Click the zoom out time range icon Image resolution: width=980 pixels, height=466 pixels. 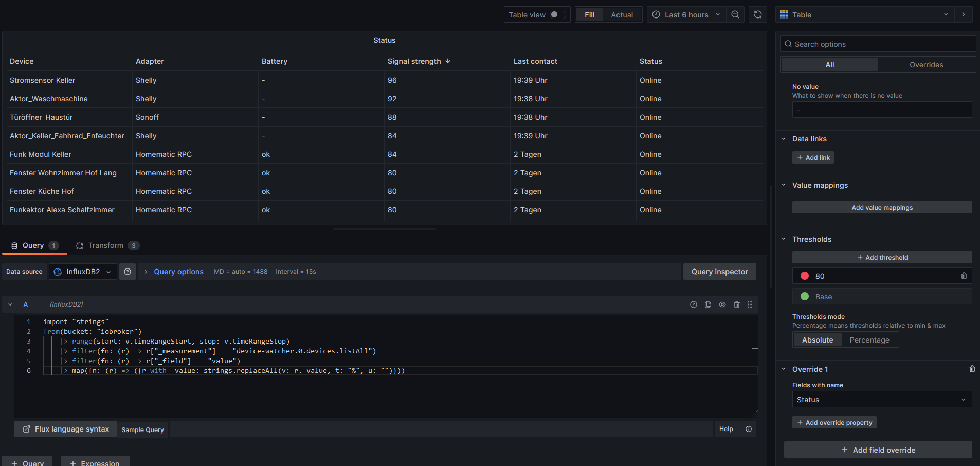click(735, 15)
